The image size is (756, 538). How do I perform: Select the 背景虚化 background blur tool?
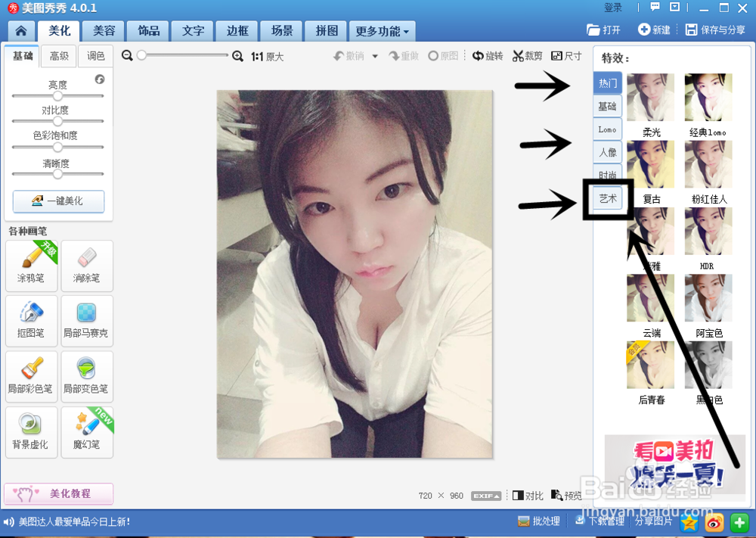31,432
